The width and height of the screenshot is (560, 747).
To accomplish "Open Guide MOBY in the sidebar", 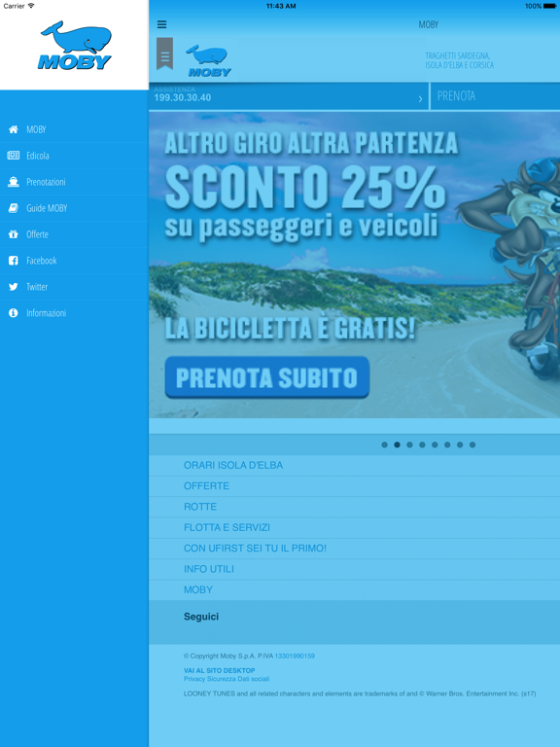I will tap(74, 208).
